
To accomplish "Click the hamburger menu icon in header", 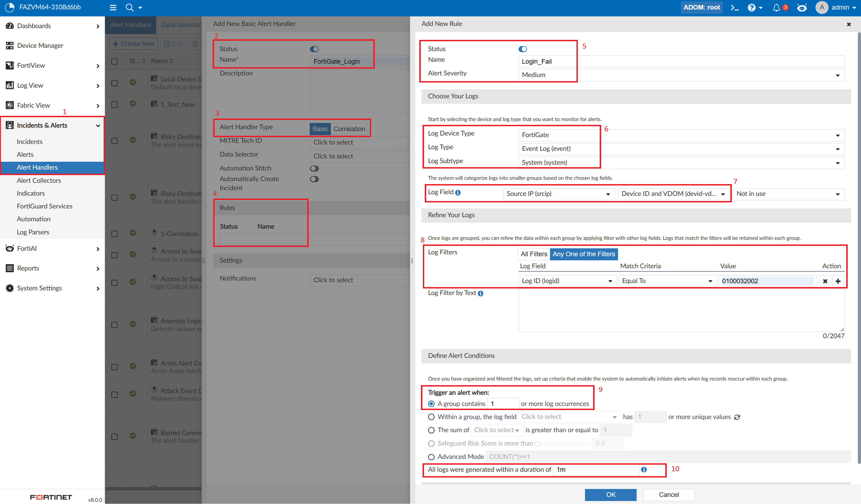I will pos(113,7).
